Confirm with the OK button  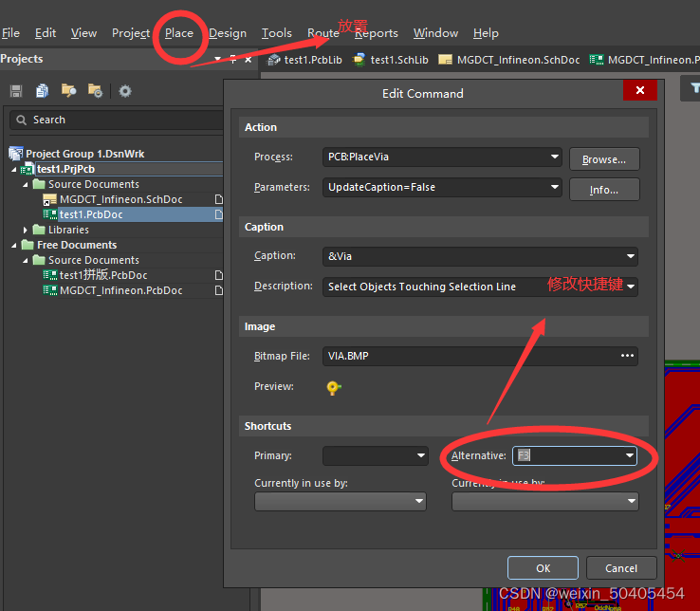point(543,568)
